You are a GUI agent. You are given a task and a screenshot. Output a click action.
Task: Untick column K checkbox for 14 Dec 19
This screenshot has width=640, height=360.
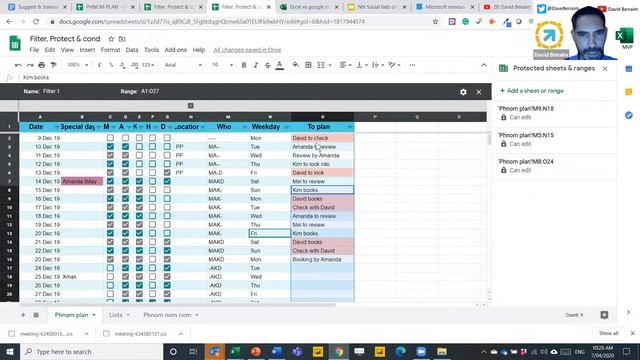point(139,181)
